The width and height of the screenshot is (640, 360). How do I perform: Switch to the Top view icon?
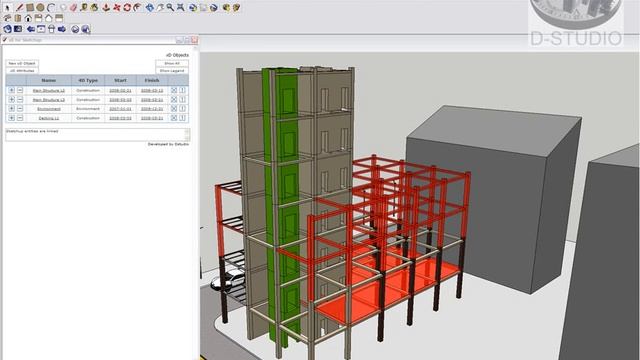point(18,18)
